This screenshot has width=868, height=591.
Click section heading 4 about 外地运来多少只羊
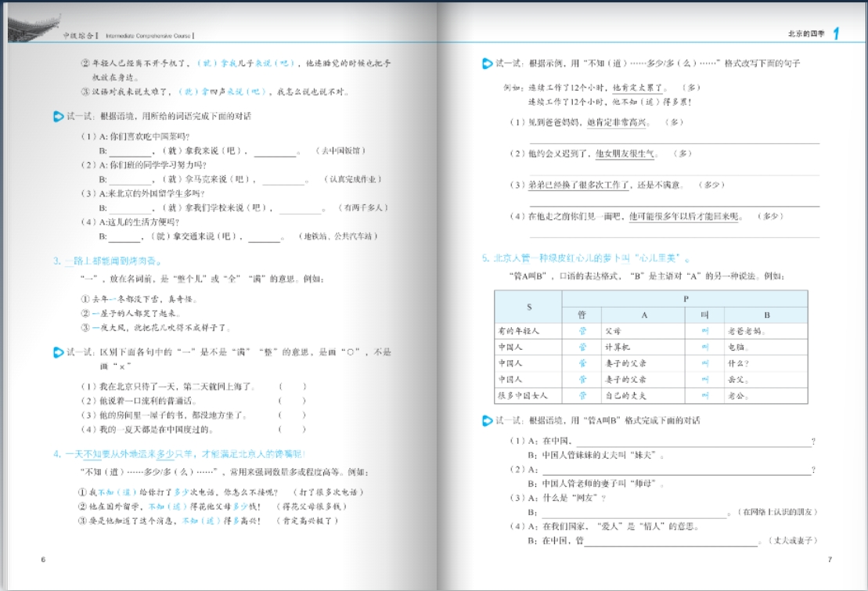click(x=179, y=454)
